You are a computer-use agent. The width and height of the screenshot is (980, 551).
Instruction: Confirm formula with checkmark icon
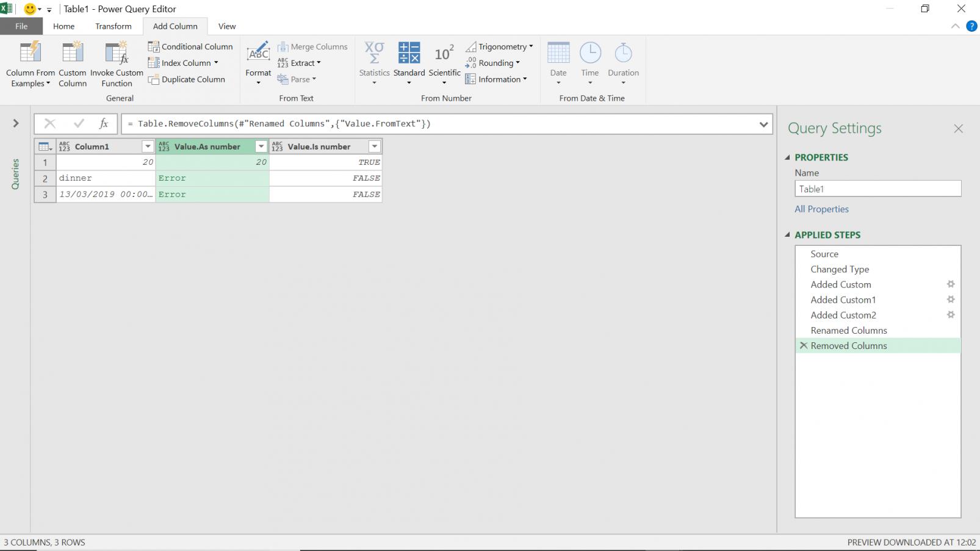point(79,124)
